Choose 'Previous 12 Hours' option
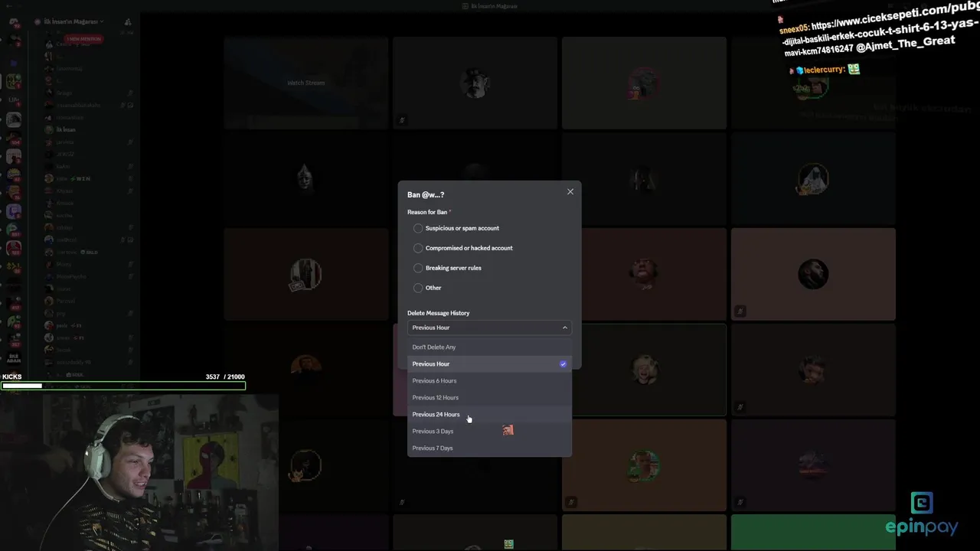Image resolution: width=980 pixels, height=551 pixels. (489, 398)
